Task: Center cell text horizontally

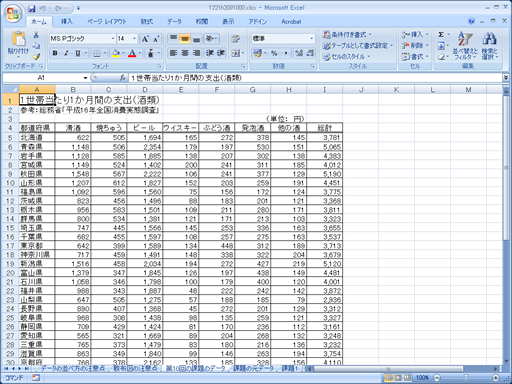Action: click(185, 53)
